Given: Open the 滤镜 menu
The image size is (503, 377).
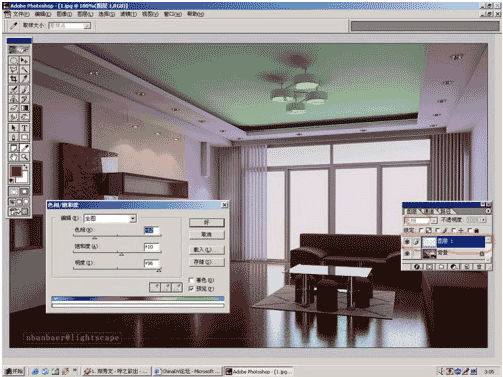Looking at the screenshot, I should [129, 14].
